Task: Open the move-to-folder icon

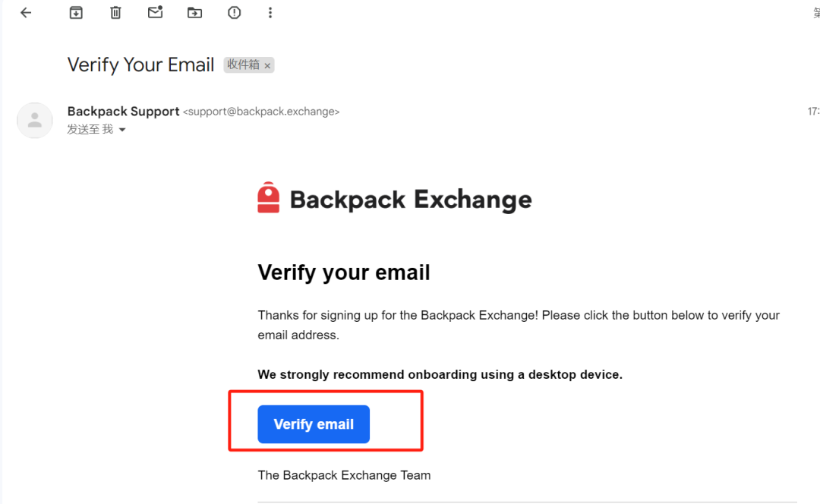Action: pyautogui.click(x=194, y=13)
